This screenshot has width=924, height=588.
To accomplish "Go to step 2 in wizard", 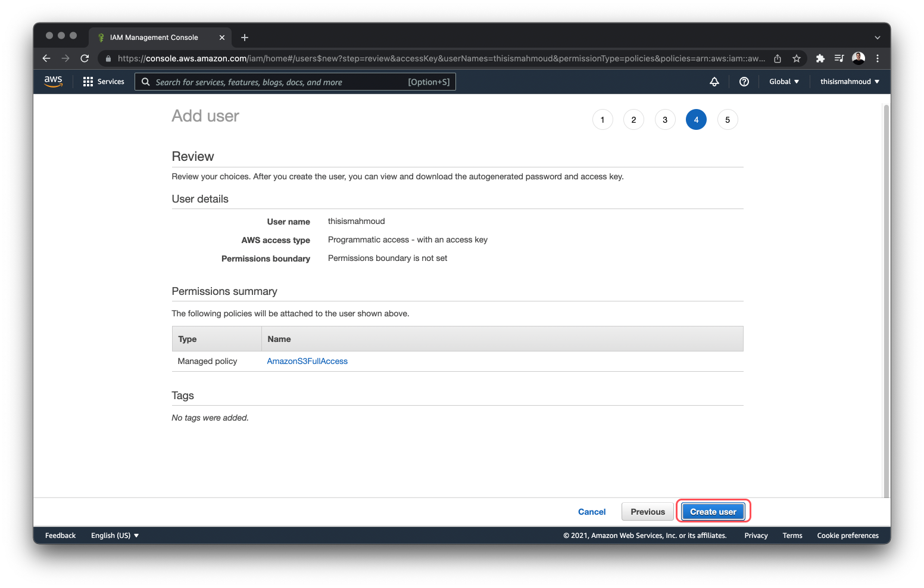I will click(x=633, y=120).
